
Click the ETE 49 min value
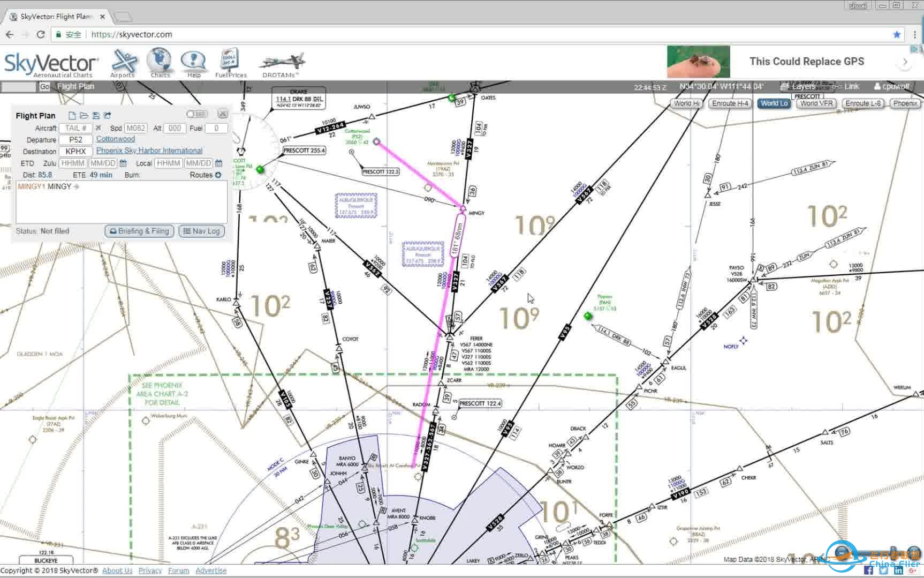click(101, 175)
